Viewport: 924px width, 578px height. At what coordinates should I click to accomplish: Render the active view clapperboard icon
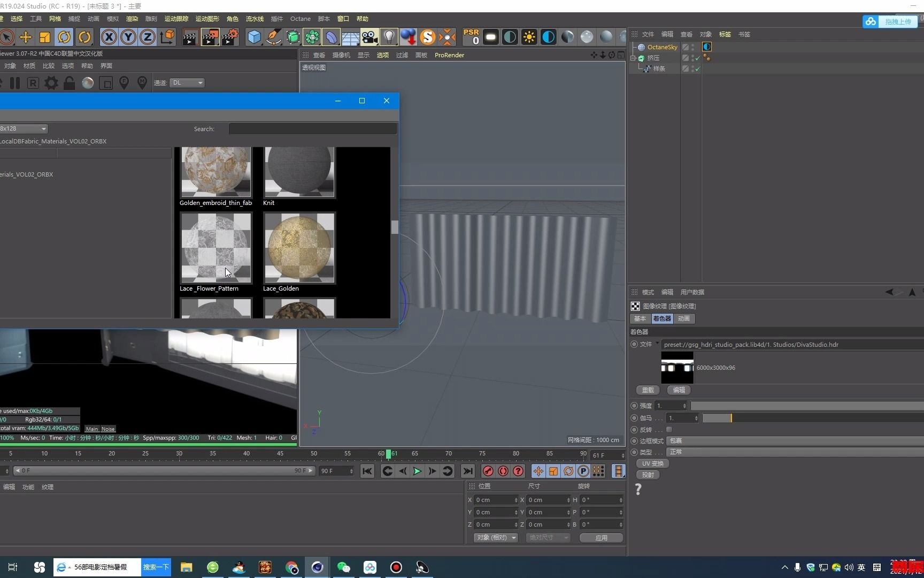pyautogui.click(x=190, y=37)
